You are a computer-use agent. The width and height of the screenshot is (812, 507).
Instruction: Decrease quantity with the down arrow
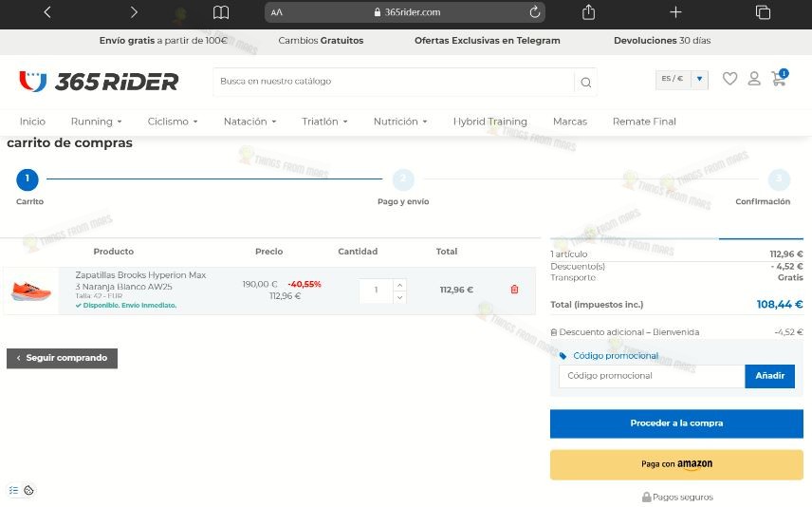(399, 297)
